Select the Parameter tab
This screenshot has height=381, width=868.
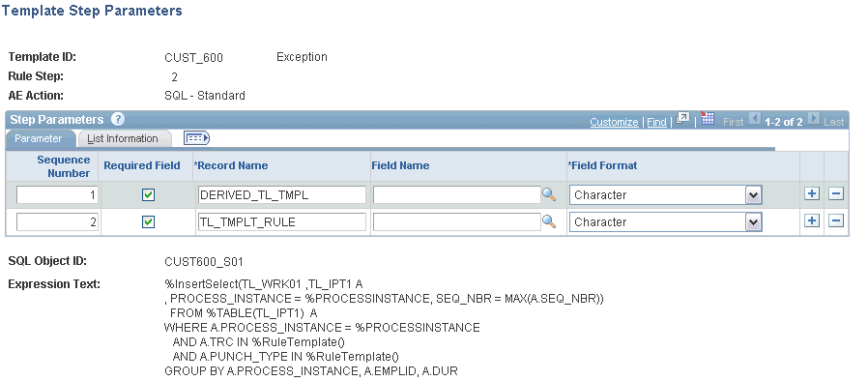[x=39, y=138]
